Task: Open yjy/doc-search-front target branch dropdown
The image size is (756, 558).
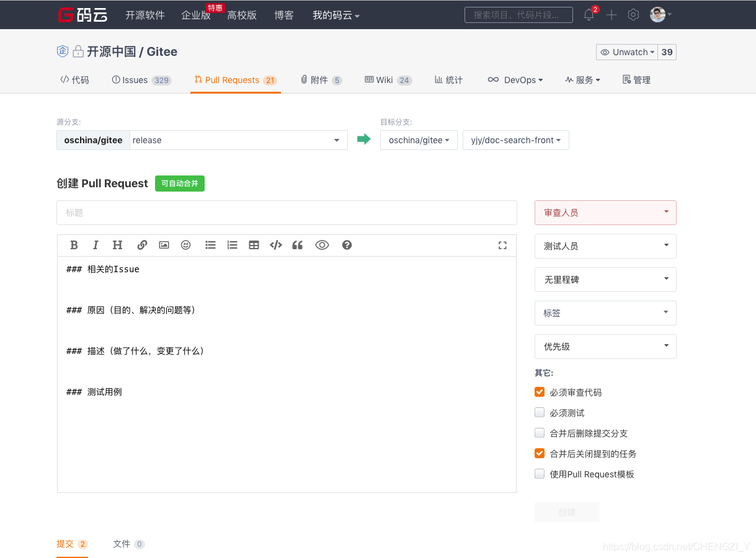Action: click(516, 140)
